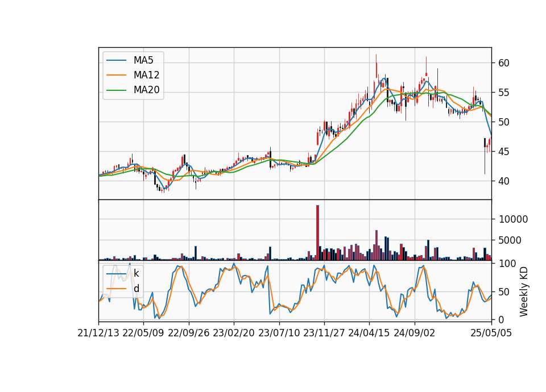Click the 21/12/13 date axis label
This screenshot has height=392, width=546.
point(98,333)
